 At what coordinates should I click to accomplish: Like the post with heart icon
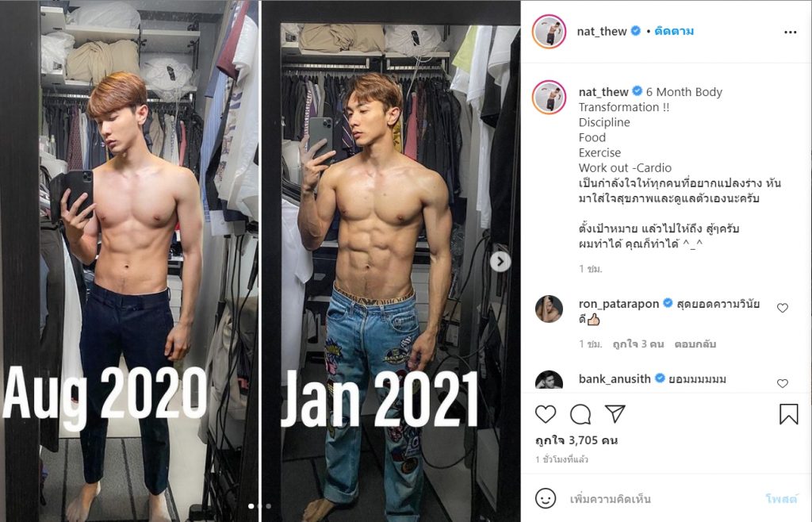(x=546, y=414)
